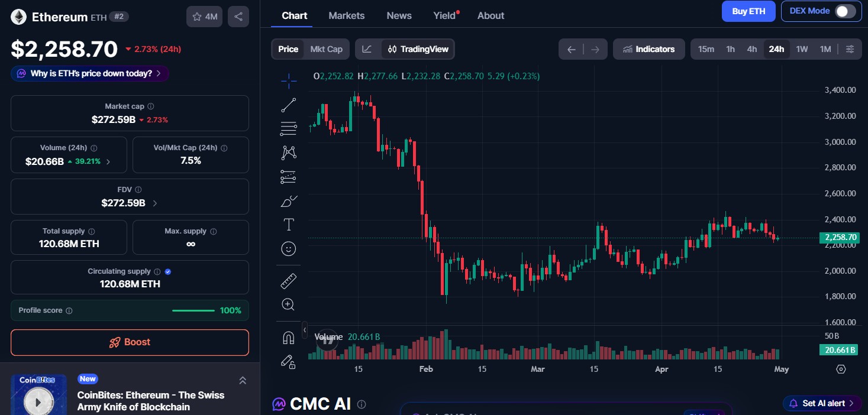Open the Indicators panel
Viewport: 868px width, 415px height.
point(648,49)
